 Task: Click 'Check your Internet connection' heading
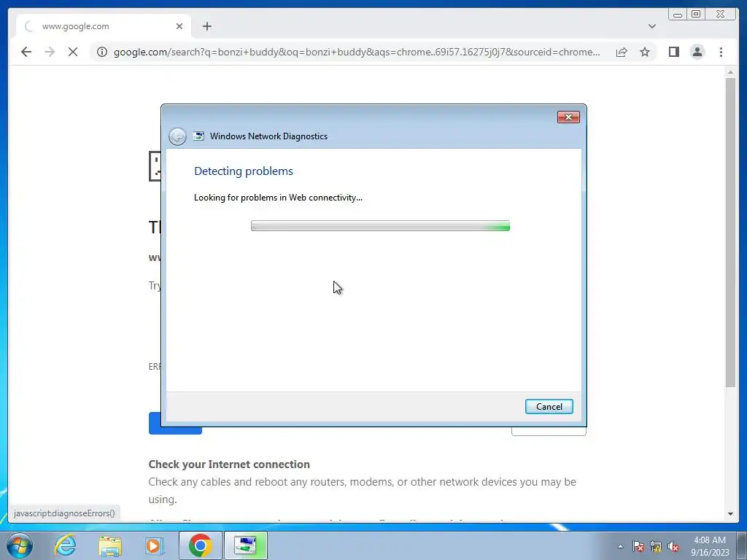[229, 464]
